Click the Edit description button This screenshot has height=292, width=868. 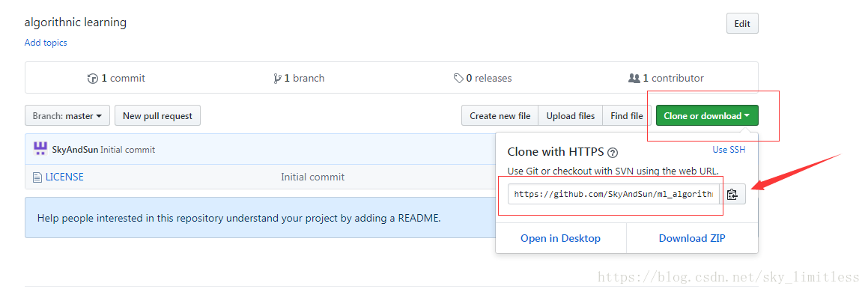tap(741, 24)
